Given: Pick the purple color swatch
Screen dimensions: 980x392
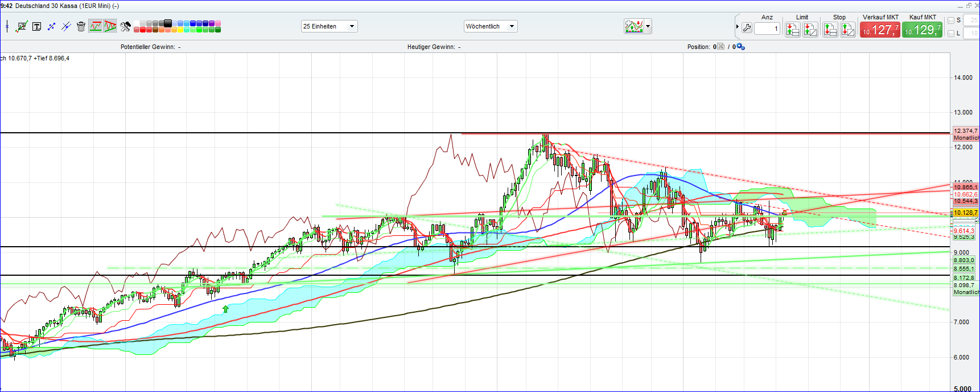Looking at the screenshot, I should (212, 23).
